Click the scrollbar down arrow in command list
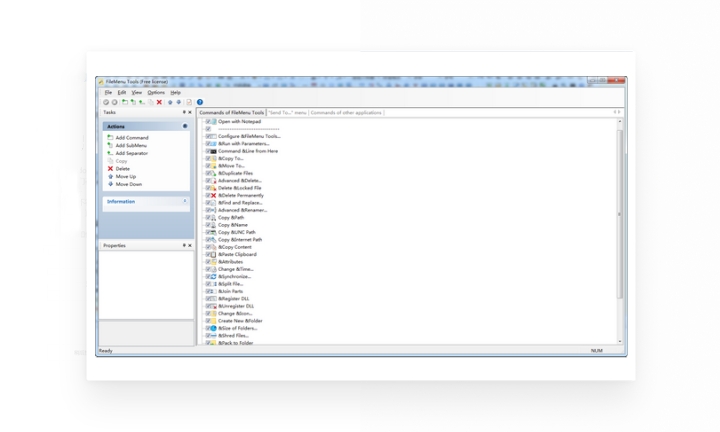 (x=620, y=341)
